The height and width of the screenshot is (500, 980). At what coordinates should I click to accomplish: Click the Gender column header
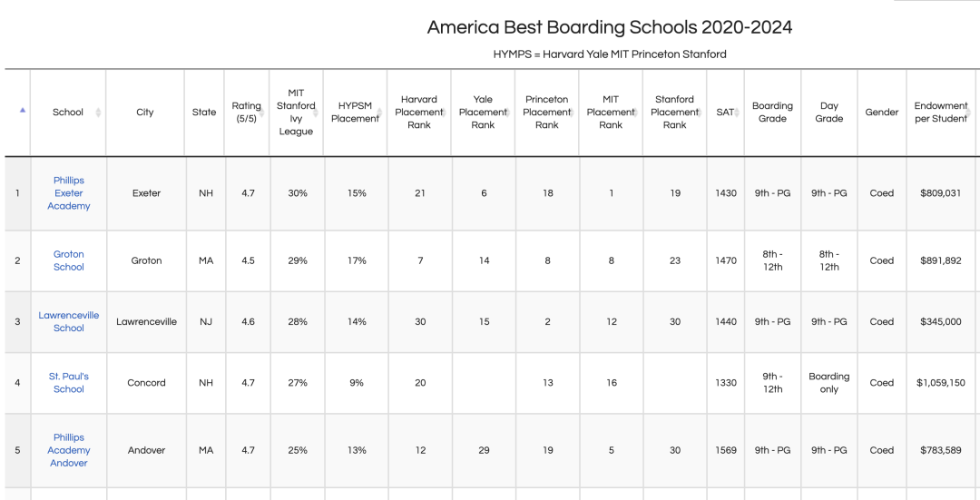(881, 113)
